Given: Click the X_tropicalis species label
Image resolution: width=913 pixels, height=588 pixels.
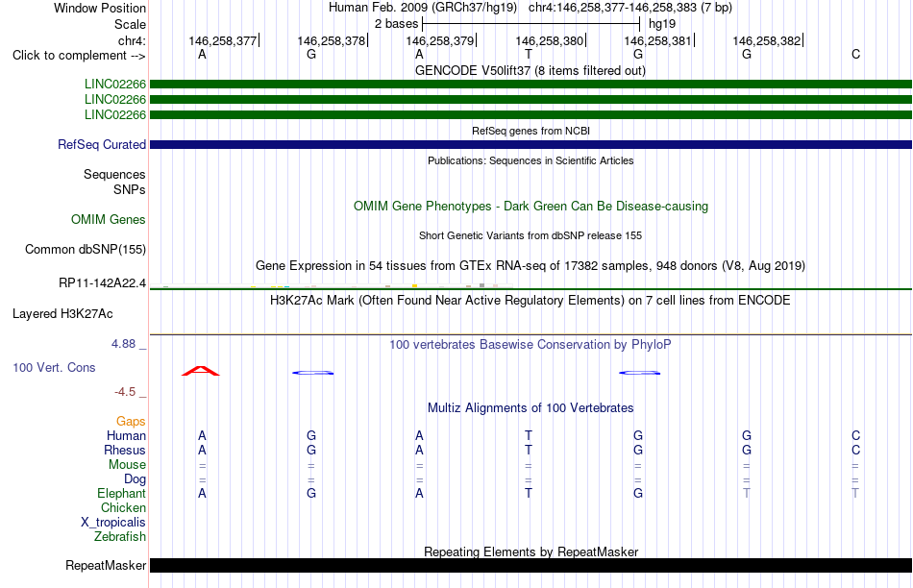Looking at the screenshot, I should point(113,523).
